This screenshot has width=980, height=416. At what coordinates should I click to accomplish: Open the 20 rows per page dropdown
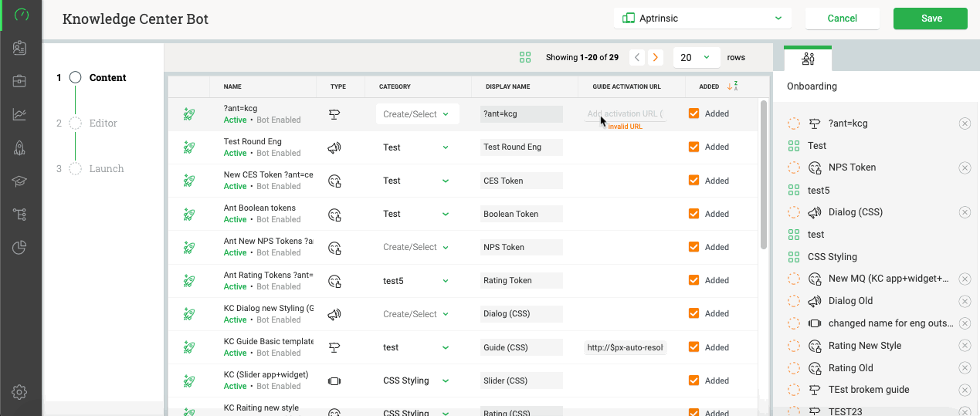coord(697,57)
